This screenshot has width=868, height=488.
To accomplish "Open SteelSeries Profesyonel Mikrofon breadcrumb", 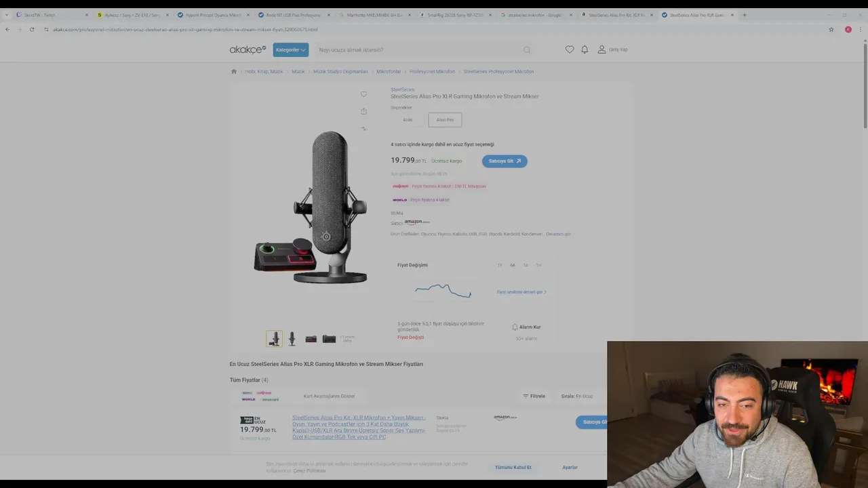I will pos(498,71).
